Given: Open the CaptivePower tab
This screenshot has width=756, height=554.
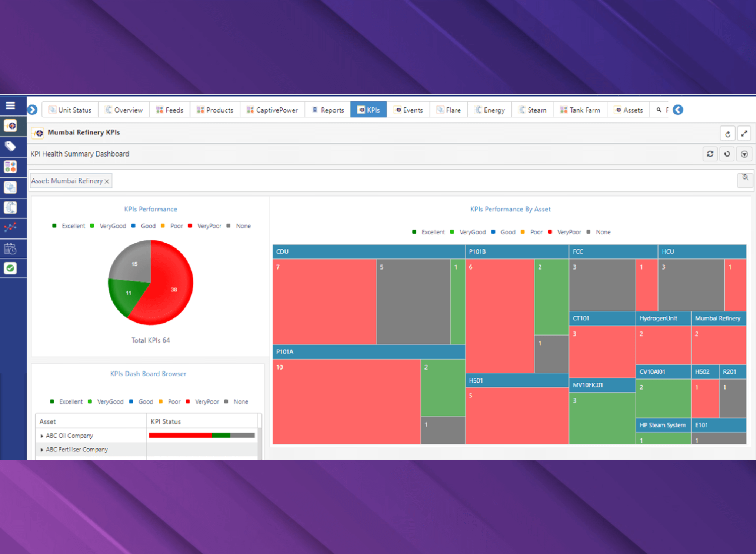Looking at the screenshot, I should pyautogui.click(x=272, y=110).
